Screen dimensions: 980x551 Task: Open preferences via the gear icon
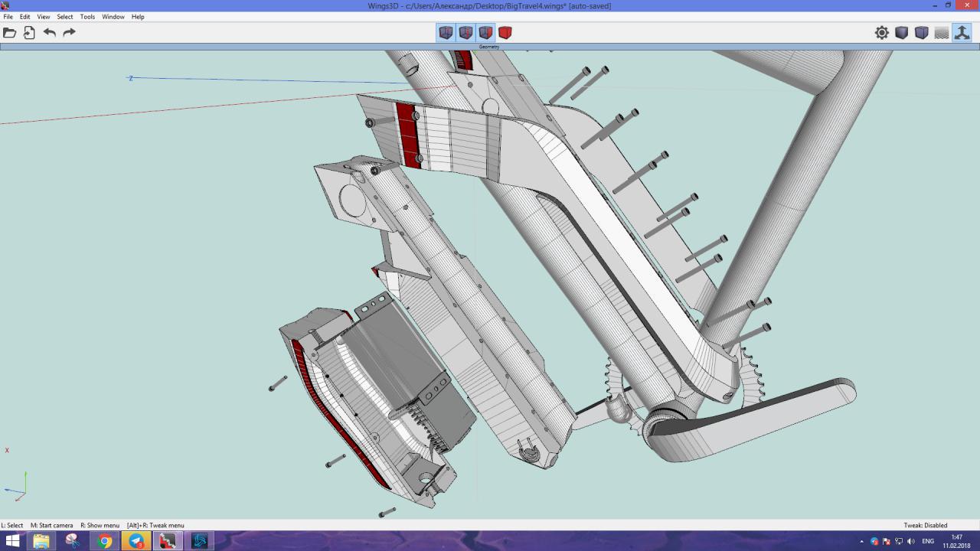(882, 32)
